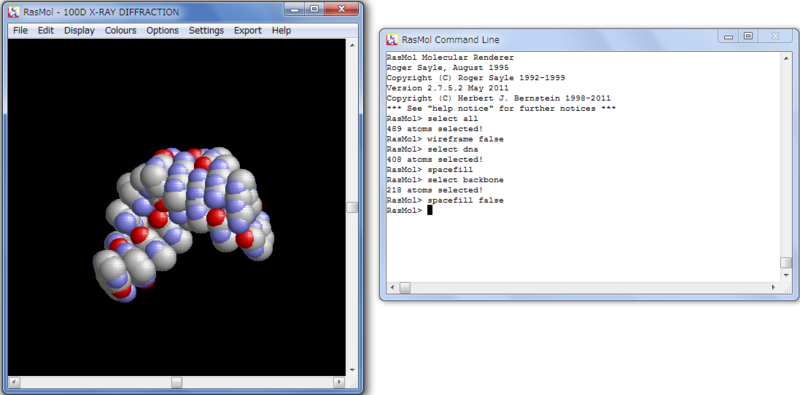
Task: Click the 'wireframe false' command line
Action: 445,139
